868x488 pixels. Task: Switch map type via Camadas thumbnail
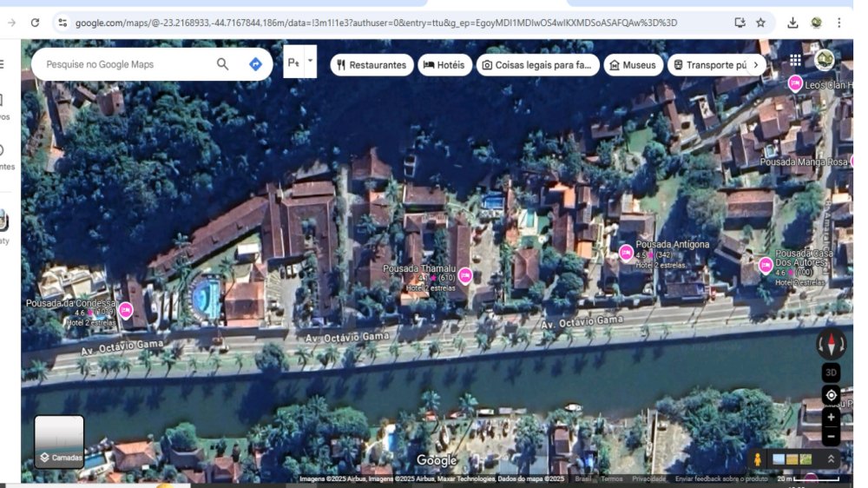(59, 441)
